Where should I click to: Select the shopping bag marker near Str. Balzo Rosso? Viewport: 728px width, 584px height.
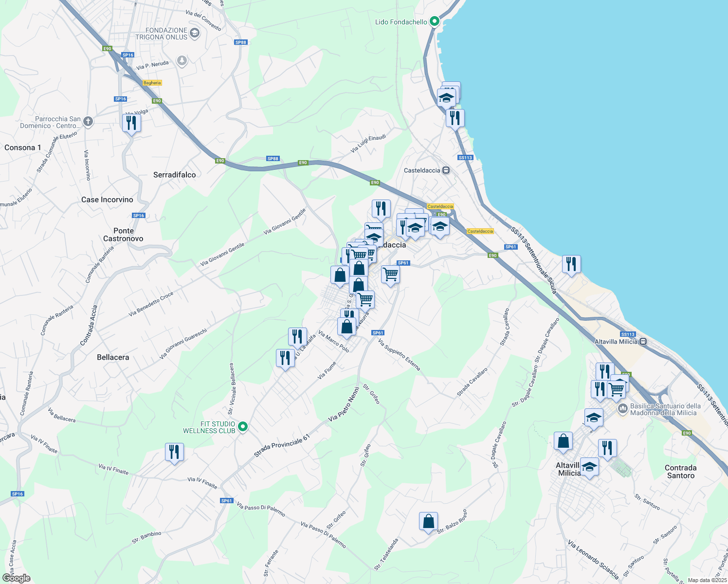point(429,521)
